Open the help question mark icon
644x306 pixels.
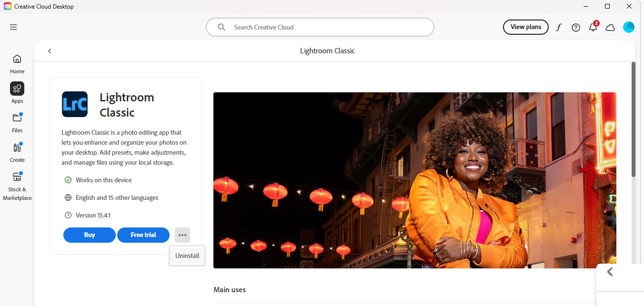576,28
